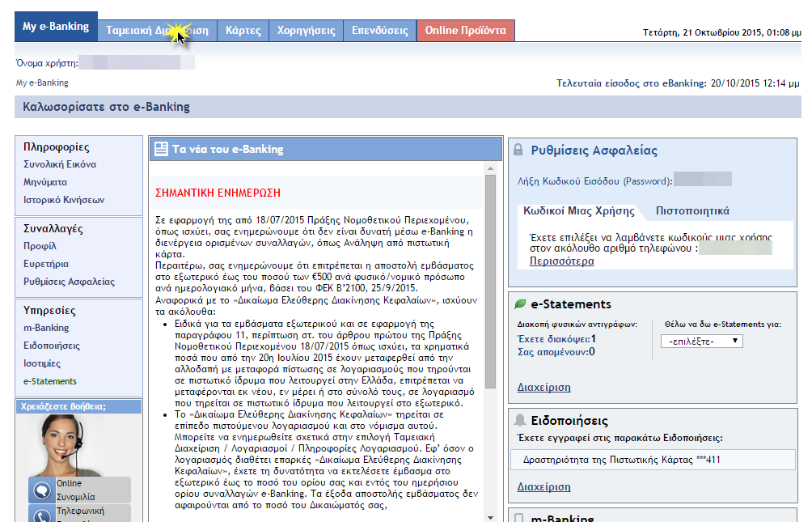Click Διαχείριση under e-Statements
The height and width of the screenshot is (522, 812).
pos(543,387)
